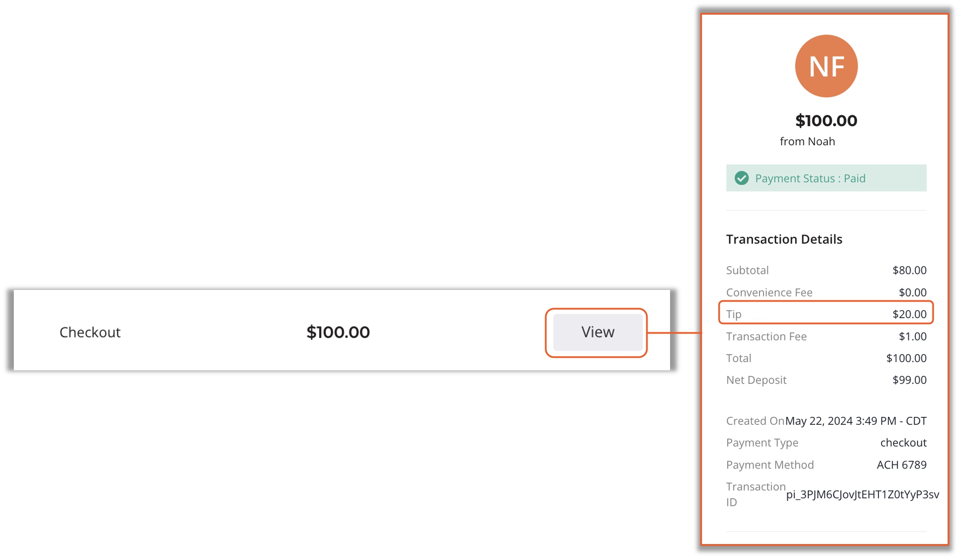Click the View button in the Checkout row
This screenshot has height=560, width=964.
[x=597, y=332]
